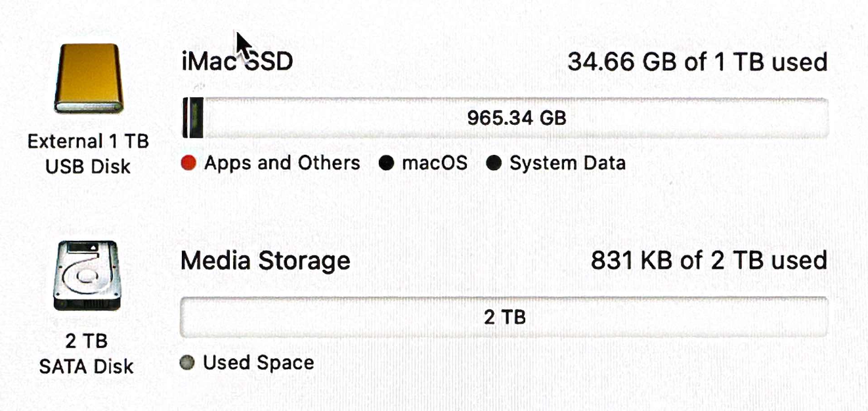868x411 pixels.
Task: Click the "Apps and Others" legend label
Action: [x=282, y=163]
